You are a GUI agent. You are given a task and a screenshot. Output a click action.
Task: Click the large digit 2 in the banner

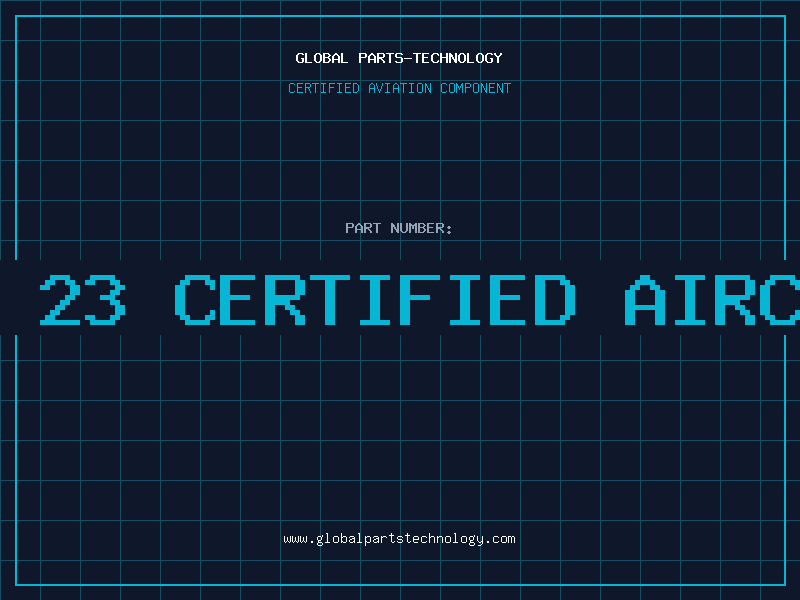point(60,299)
